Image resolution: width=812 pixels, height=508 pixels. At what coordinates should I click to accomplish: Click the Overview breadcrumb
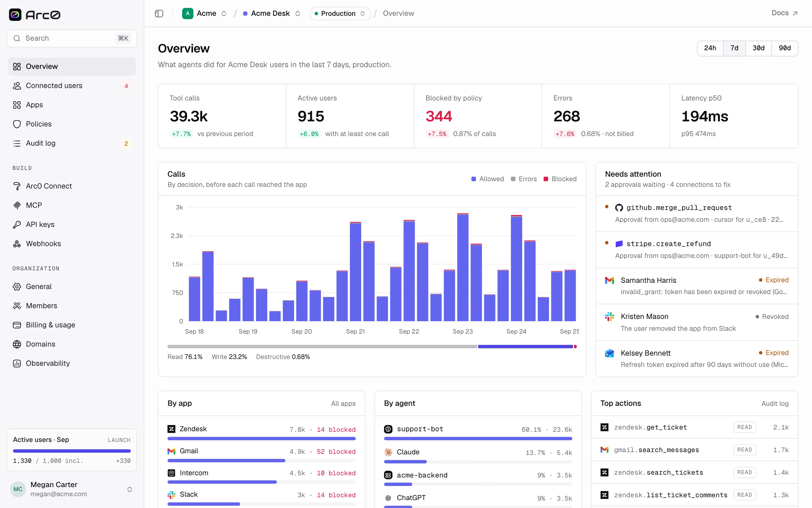click(398, 14)
